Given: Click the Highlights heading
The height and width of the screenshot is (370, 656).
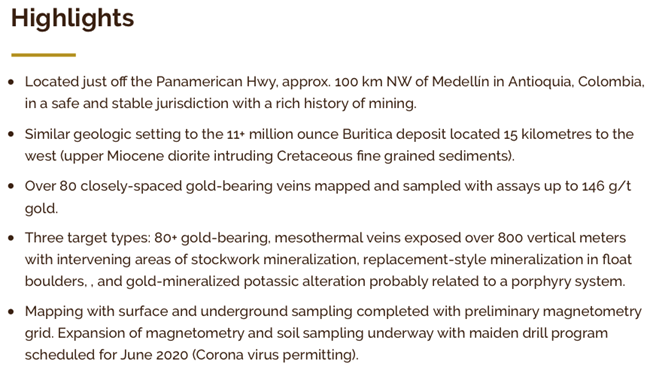Looking at the screenshot, I should tap(72, 18).
